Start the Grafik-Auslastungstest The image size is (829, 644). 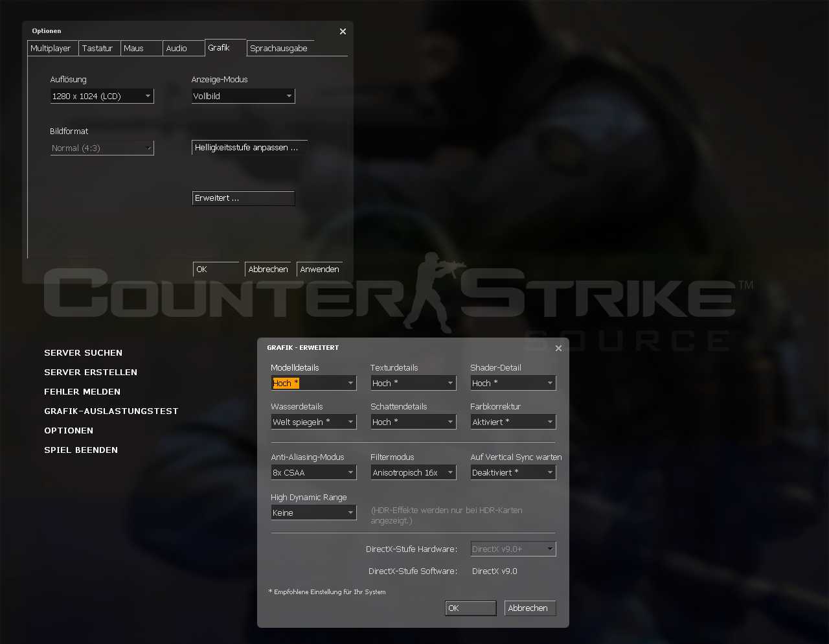click(111, 411)
